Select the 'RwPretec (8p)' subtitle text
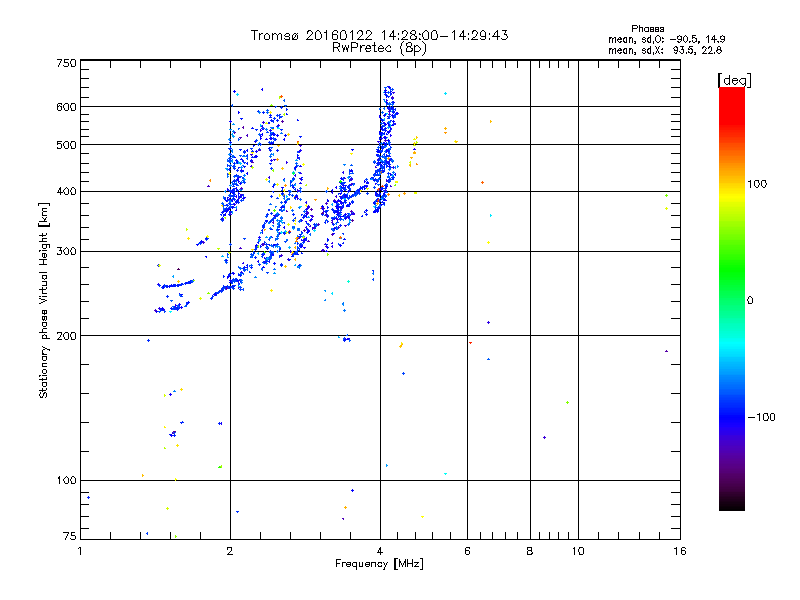The height and width of the screenshot is (600, 800). click(x=379, y=48)
